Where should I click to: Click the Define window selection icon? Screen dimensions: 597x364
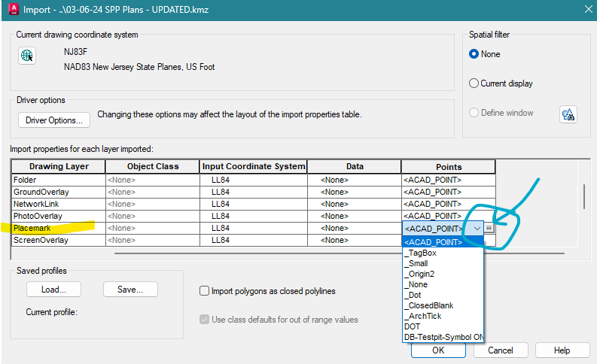pos(568,114)
